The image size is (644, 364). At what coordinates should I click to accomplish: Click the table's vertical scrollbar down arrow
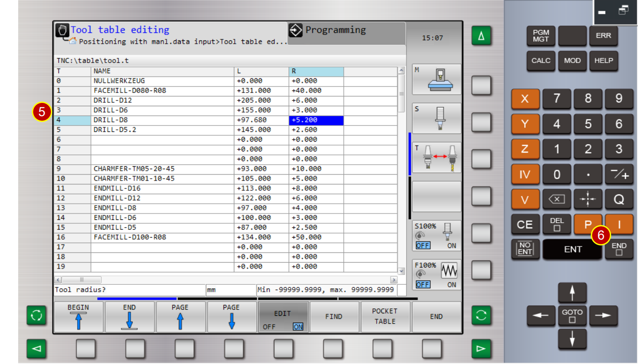(401, 271)
